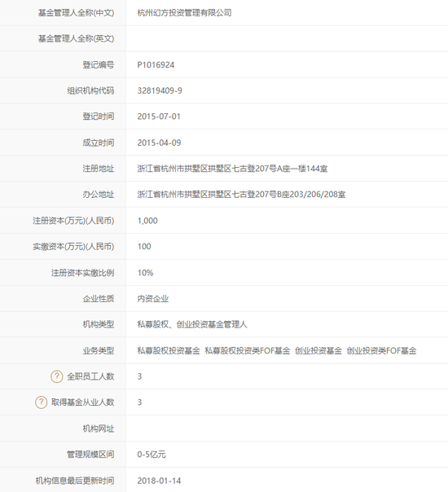Click registered address ending A座一楼144室
448x492 pixels.
click(232, 169)
